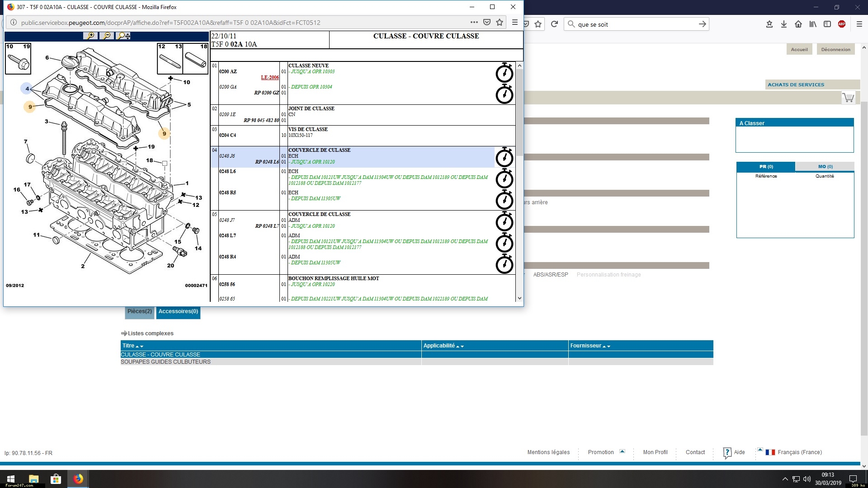Sort list by Titre column arrows
The width and height of the screenshot is (868, 488).
139,346
